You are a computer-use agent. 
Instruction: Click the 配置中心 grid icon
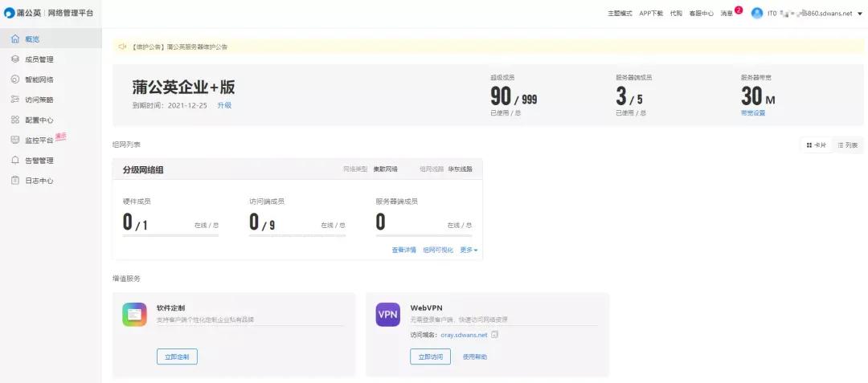click(15, 120)
